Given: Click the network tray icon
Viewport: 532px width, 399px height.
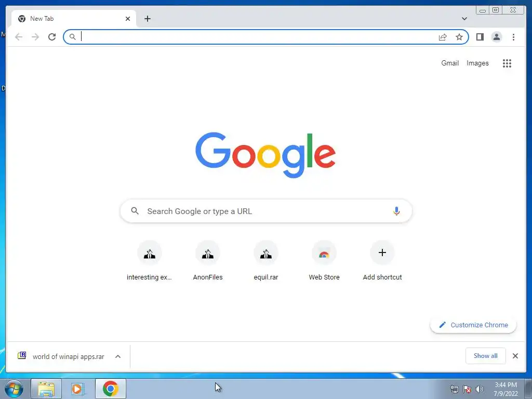Looking at the screenshot, I should tap(454, 389).
